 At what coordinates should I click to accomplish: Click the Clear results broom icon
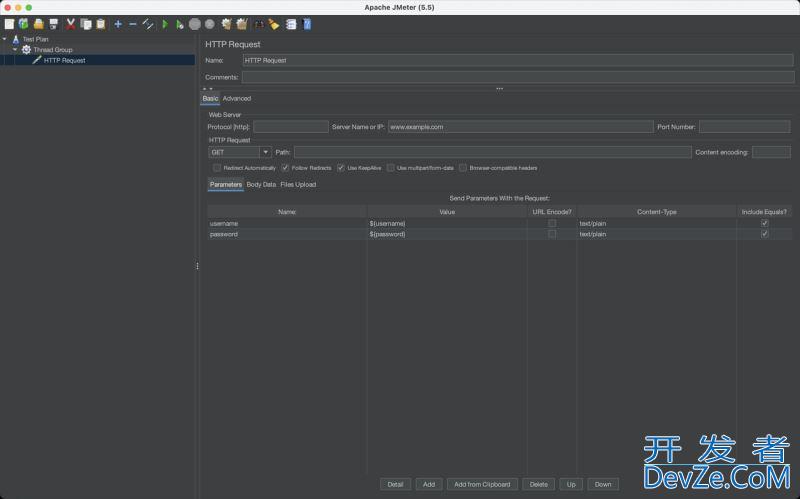coord(227,24)
